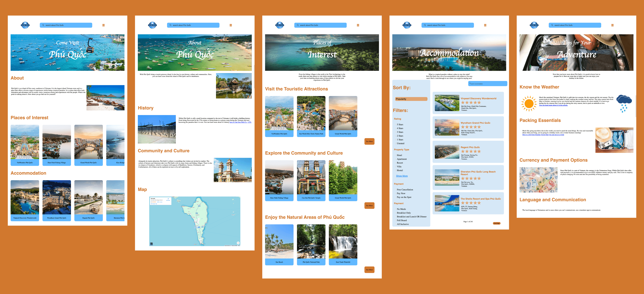Viewport: 644px width, 294px height.
Task: Open hamburger menu on Tips for Adventure page
Action: point(612,25)
